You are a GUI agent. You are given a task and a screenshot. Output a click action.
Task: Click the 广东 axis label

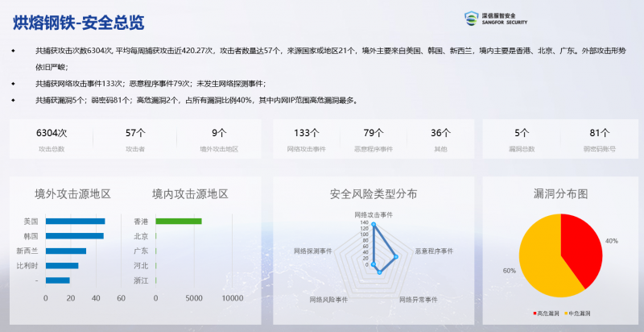click(141, 251)
